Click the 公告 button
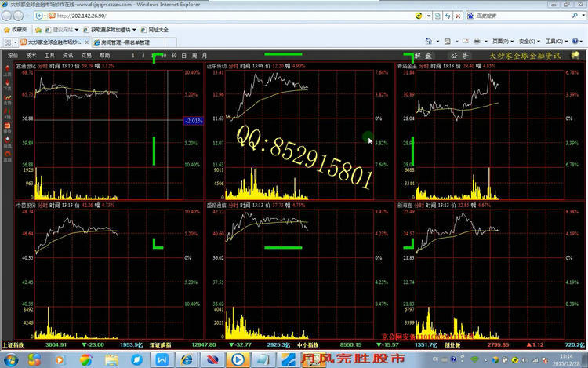This screenshot has width=588, height=368. pos(459,56)
